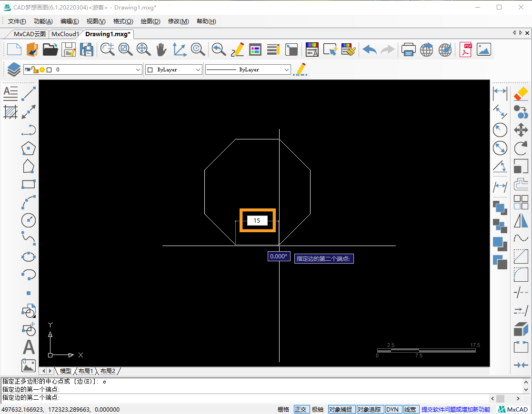Expand the layer 0 dropdown

click(138, 69)
